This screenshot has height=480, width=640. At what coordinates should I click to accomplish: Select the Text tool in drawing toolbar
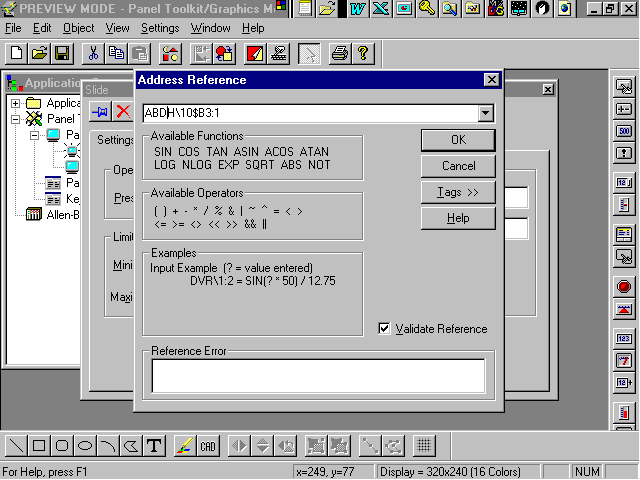155,446
